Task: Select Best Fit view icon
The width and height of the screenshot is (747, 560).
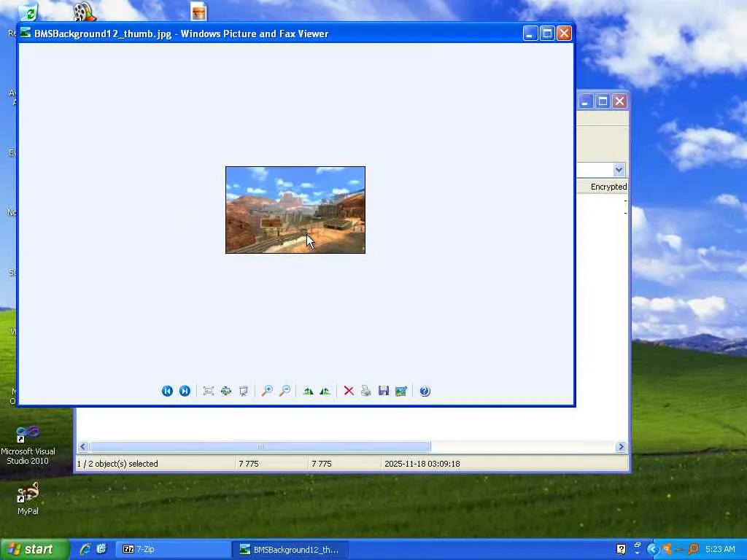Action: click(x=208, y=391)
